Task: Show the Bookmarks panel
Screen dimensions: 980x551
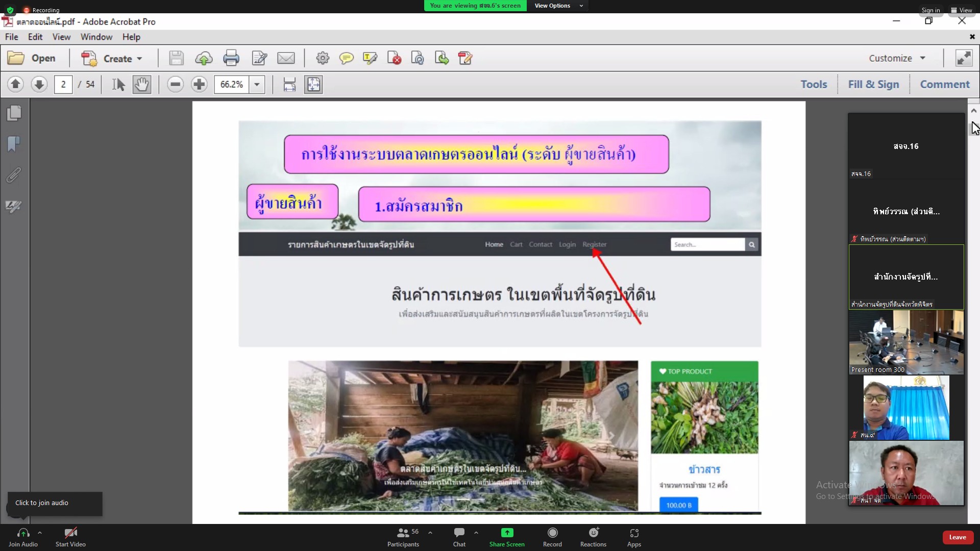Action: point(14,144)
